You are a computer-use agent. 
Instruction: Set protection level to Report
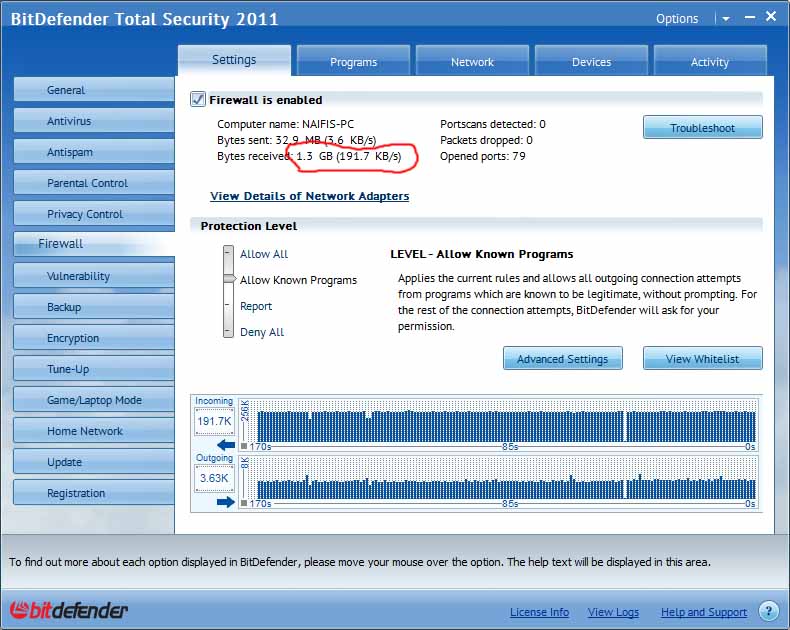click(x=255, y=306)
